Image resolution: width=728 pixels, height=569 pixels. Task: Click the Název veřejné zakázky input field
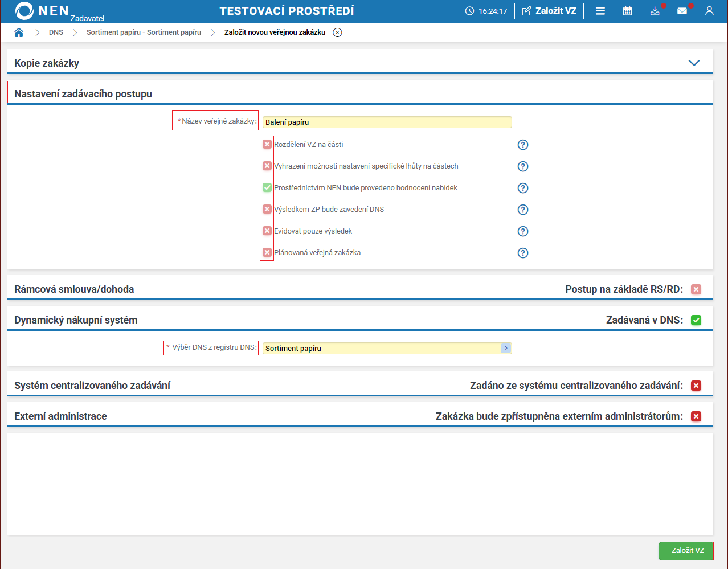[x=387, y=122]
